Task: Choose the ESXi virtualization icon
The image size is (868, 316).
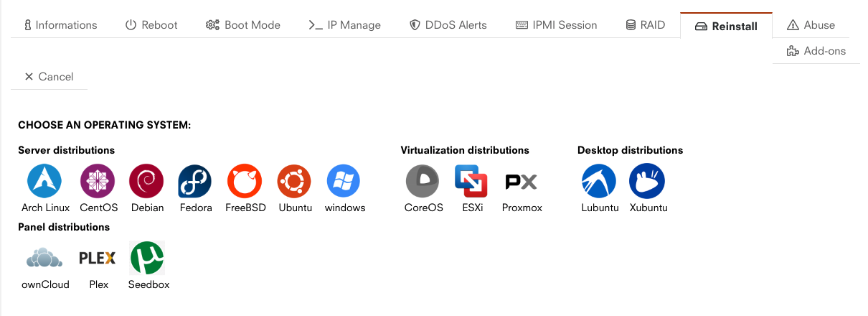Action: (x=471, y=181)
